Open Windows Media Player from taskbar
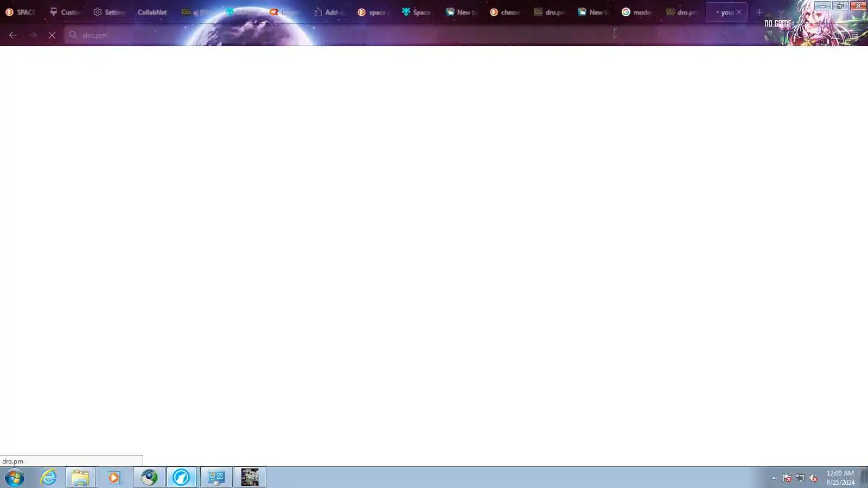Viewport: 868px width, 488px height. point(114,478)
